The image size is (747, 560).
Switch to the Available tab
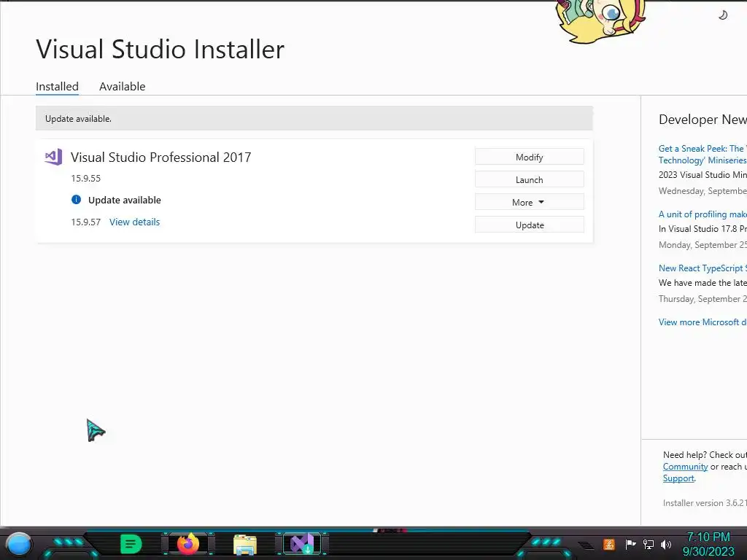122,87
